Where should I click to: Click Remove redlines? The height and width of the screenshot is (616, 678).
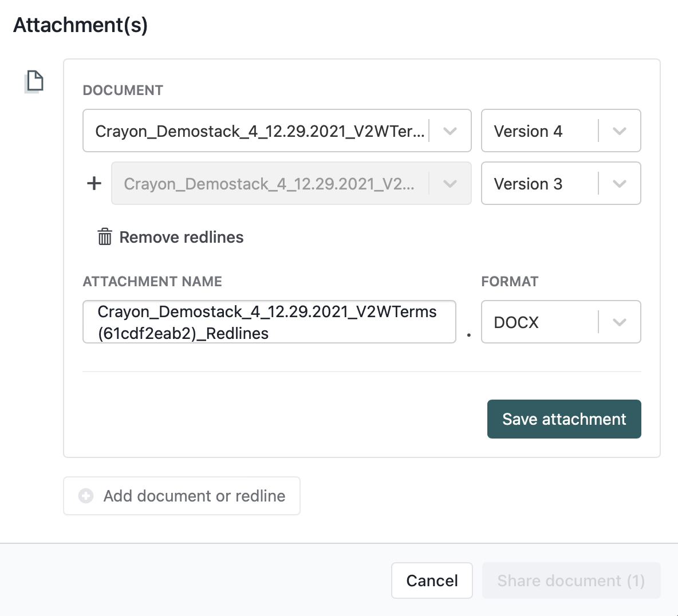pos(171,237)
